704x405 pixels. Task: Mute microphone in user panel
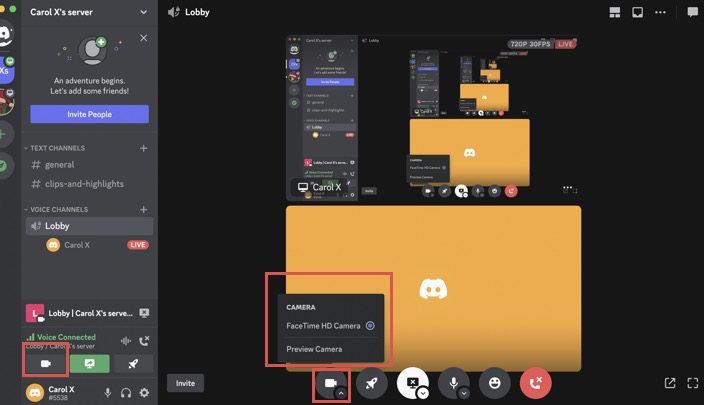click(108, 393)
